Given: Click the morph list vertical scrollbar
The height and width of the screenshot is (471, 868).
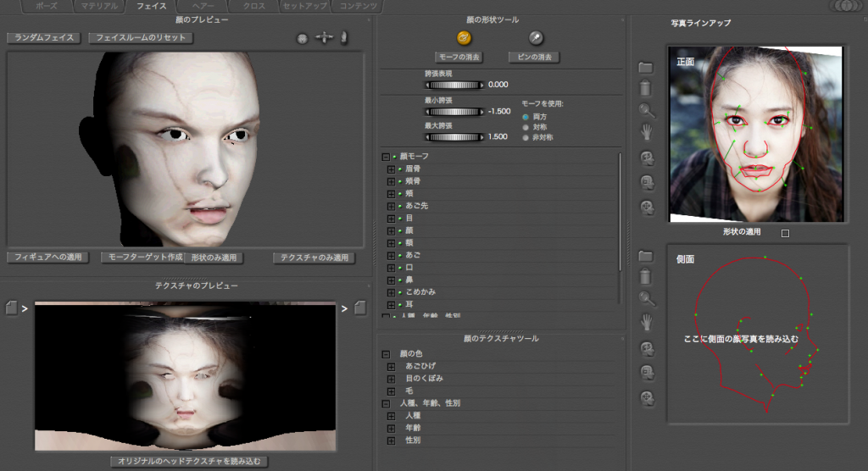Looking at the screenshot, I should point(620,213).
